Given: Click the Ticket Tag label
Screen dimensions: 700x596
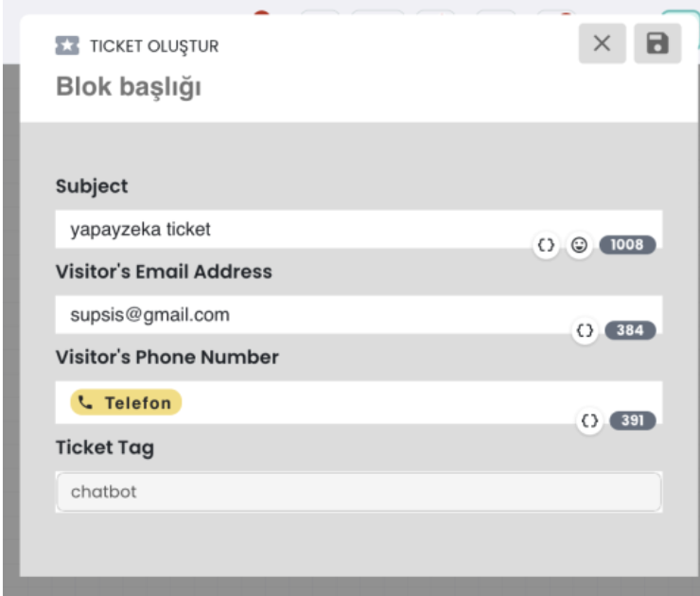Looking at the screenshot, I should tap(105, 447).
